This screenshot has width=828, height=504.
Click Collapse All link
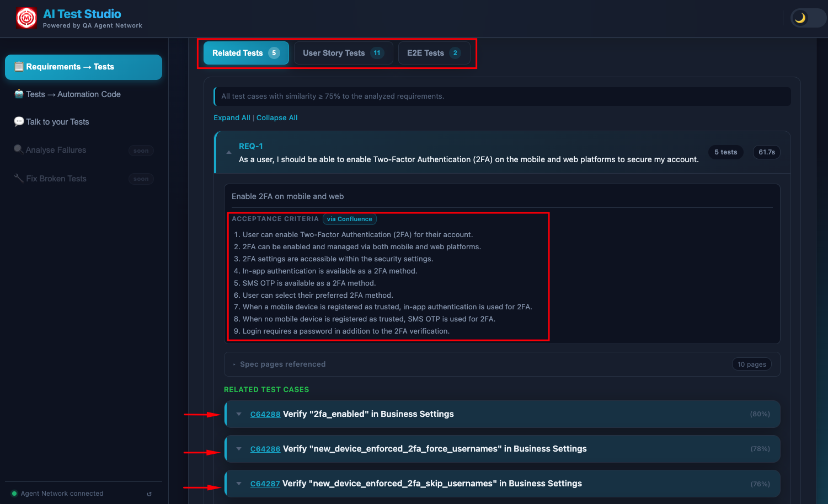pos(277,118)
